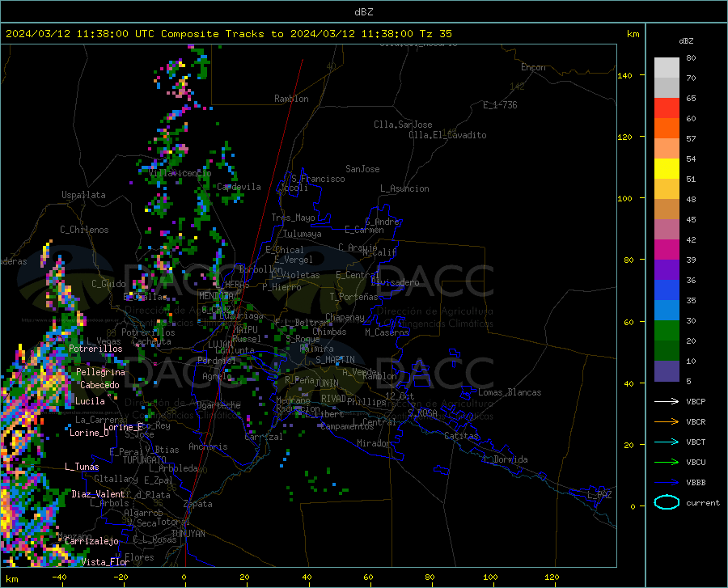Viewport: 728px width, 588px height.
Task: Click the 'current' legend label
Action: 703,503
